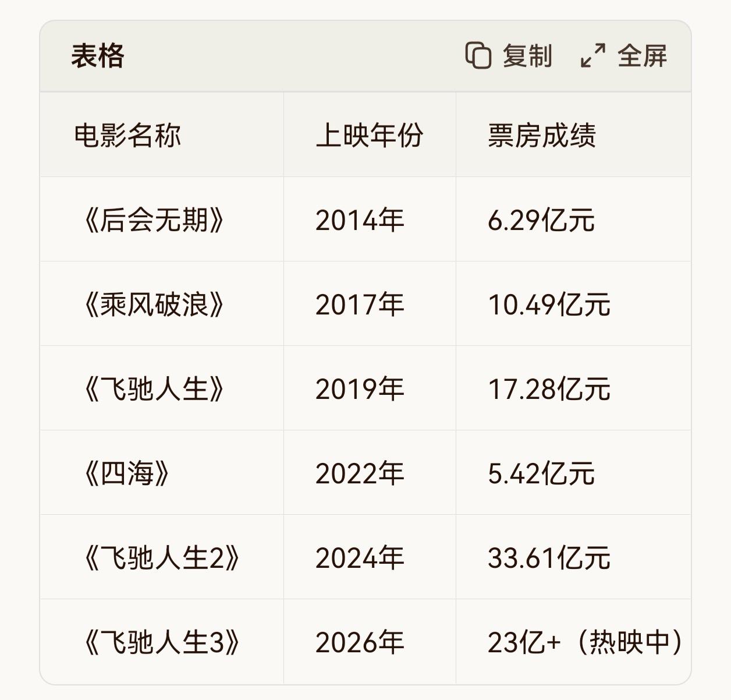
Task: Click the 《飞驰人生》 movie cell
Action: [x=154, y=390]
